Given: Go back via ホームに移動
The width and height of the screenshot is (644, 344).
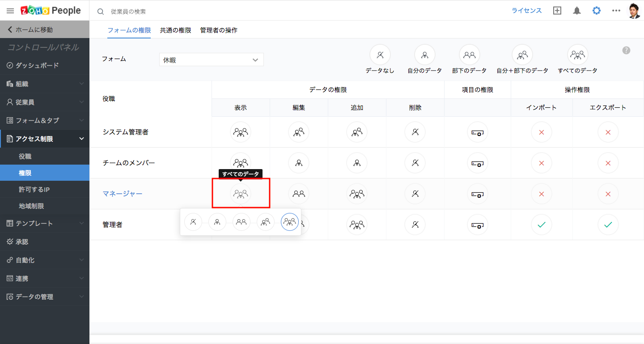Looking at the screenshot, I should point(45,30).
